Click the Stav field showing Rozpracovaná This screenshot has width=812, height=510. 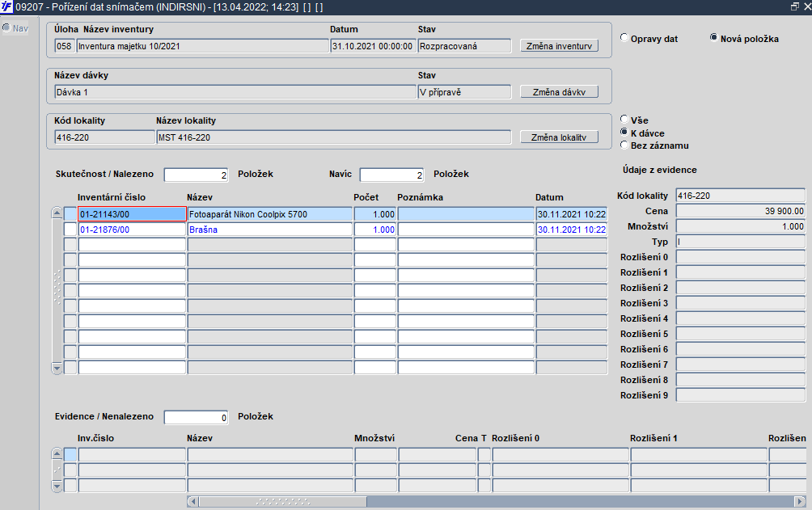(x=464, y=46)
